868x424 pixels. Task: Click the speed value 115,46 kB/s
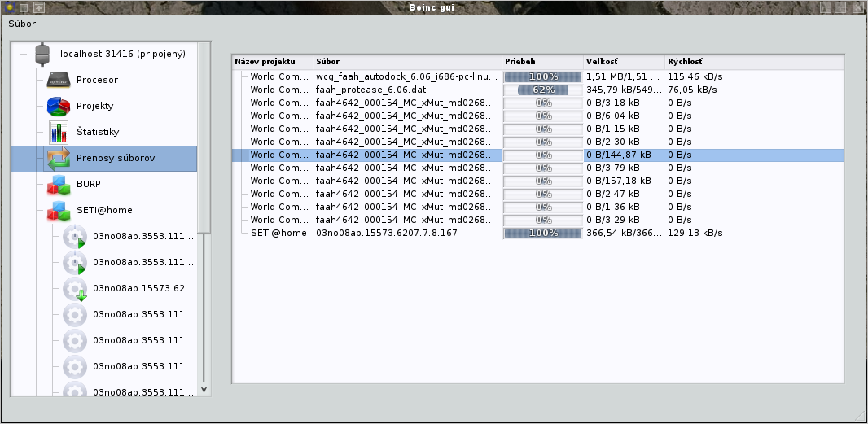[695, 76]
